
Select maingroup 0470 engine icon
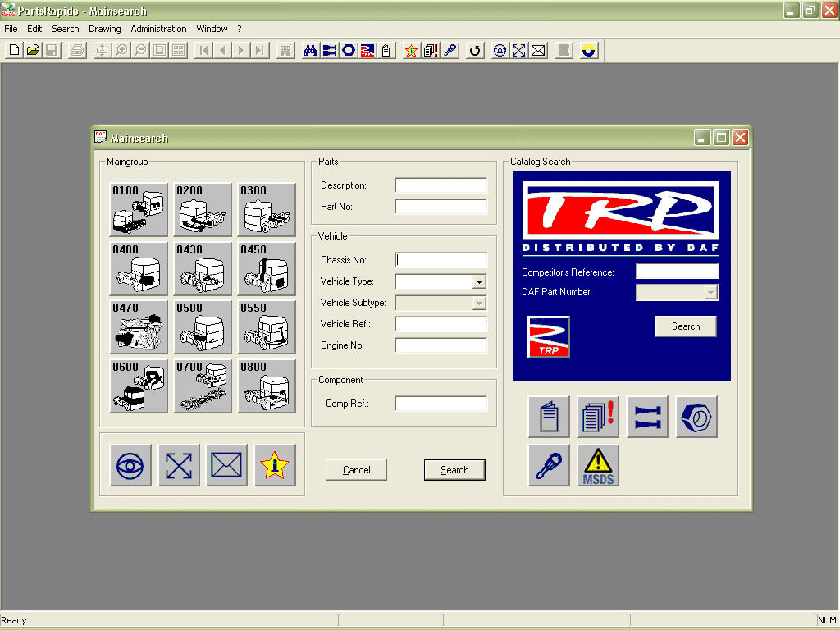click(139, 326)
